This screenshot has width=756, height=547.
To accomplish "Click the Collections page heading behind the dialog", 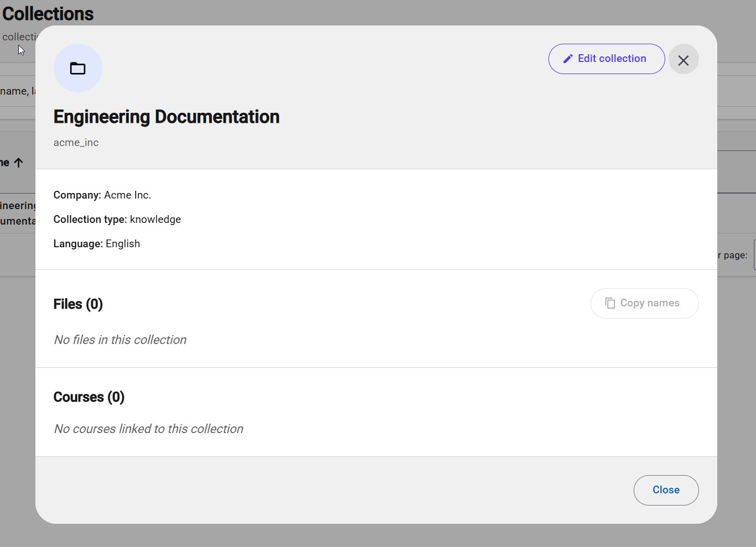I will point(48,14).
